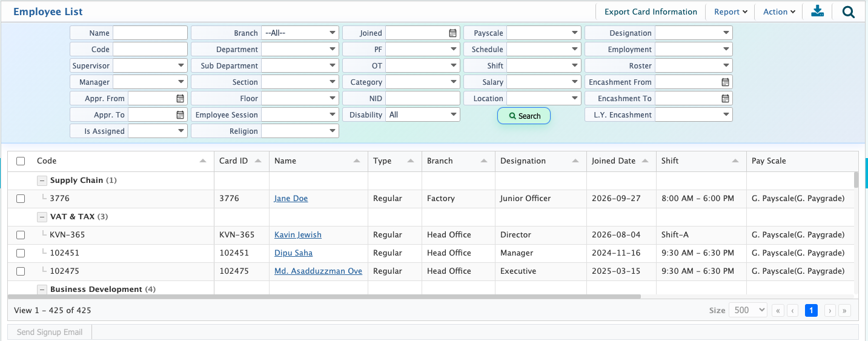Collapse the VAT & TAX group
Viewport: 868px width, 341px height.
pos(42,217)
